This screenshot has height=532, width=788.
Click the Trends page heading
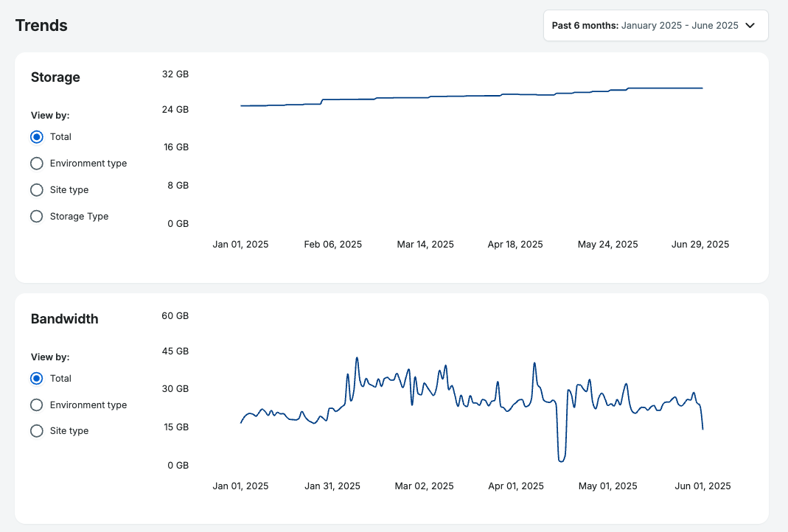click(41, 26)
